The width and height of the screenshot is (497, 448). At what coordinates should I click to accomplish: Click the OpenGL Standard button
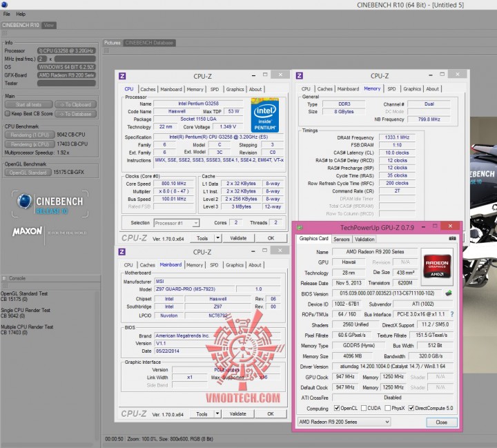pos(28,173)
